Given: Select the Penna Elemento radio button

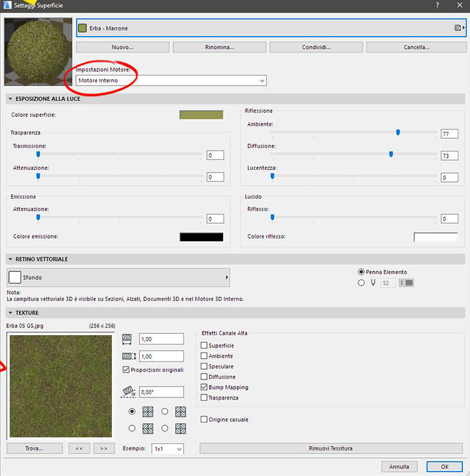Looking at the screenshot, I should [361, 272].
